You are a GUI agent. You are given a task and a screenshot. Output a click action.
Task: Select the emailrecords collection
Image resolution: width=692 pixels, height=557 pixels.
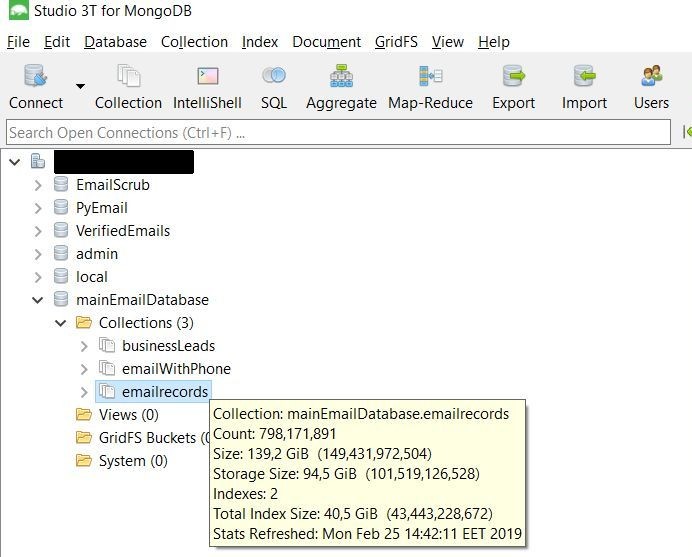tap(165, 392)
